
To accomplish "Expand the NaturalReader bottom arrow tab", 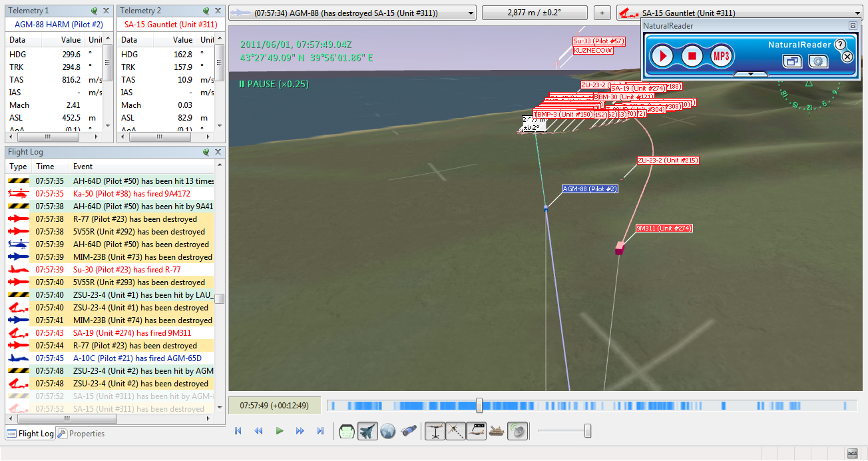I will (751, 74).
